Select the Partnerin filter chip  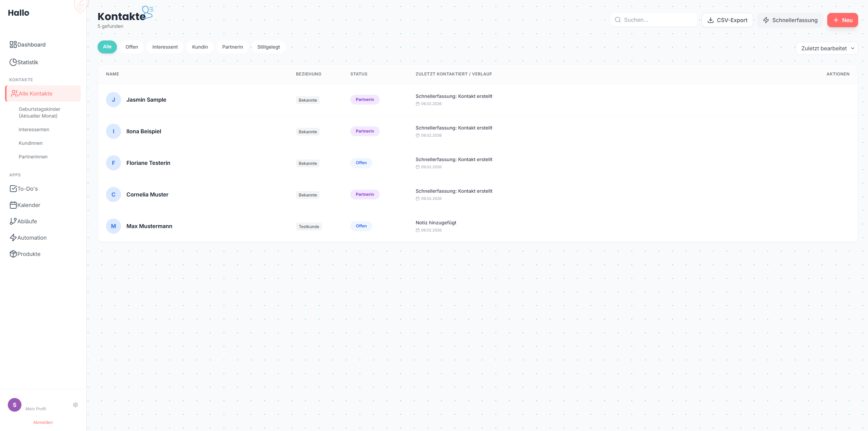232,47
